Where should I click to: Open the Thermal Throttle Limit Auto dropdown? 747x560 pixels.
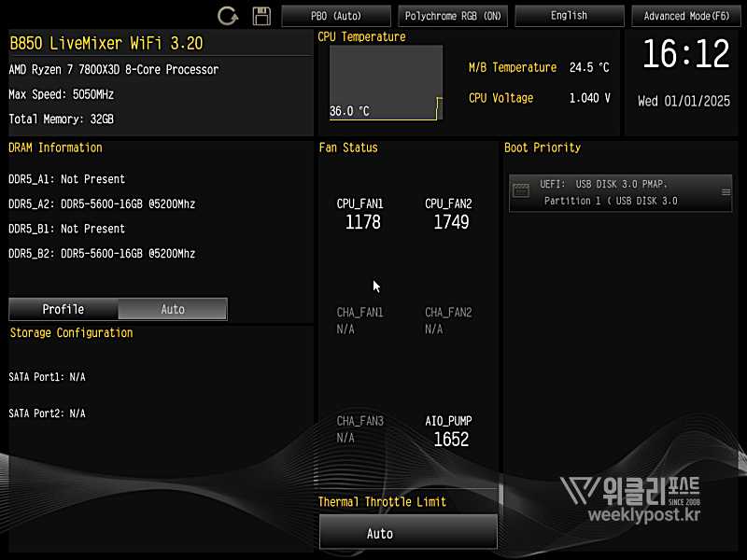pyautogui.click(x=408, y=533)
